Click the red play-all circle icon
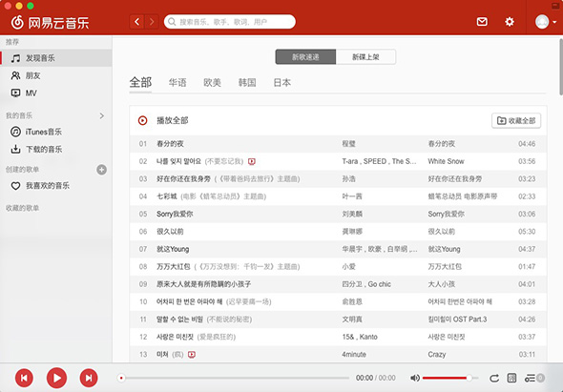 [142, 120]
